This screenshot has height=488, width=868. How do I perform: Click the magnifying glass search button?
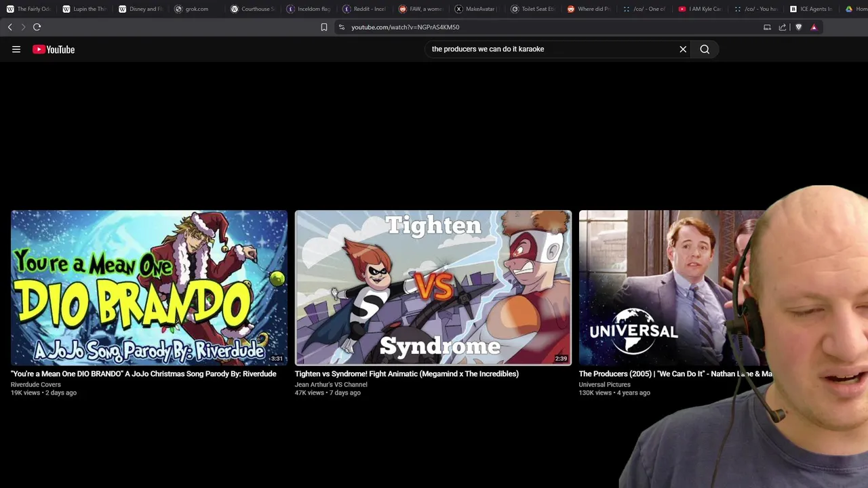click(x=705, y=49)
